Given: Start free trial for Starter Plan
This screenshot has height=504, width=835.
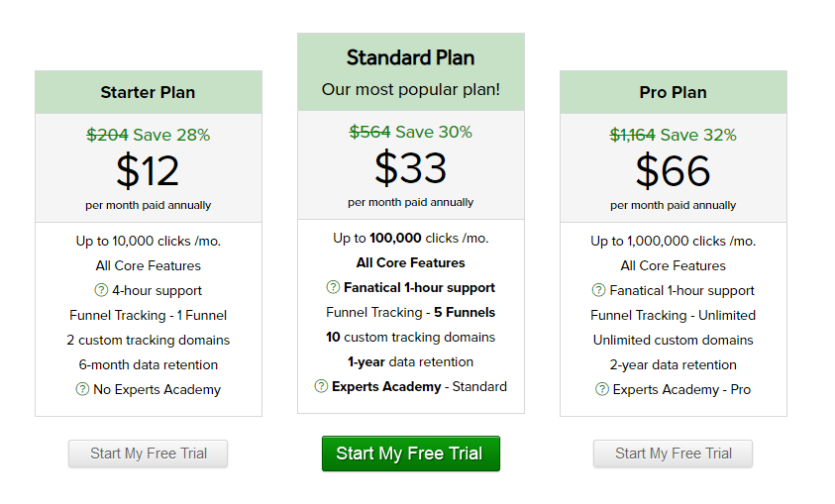Looking at the screenshot, I should coord(149,454).
